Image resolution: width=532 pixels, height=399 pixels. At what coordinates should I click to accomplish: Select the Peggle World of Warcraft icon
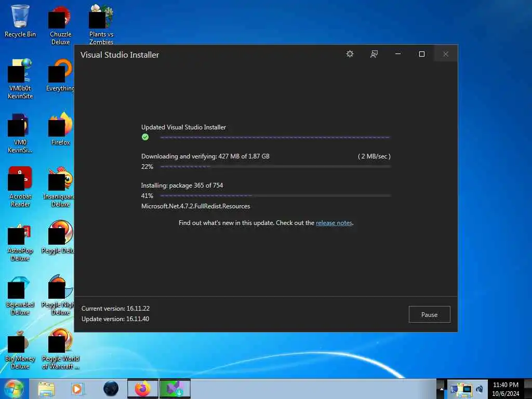tap(60, 349)
